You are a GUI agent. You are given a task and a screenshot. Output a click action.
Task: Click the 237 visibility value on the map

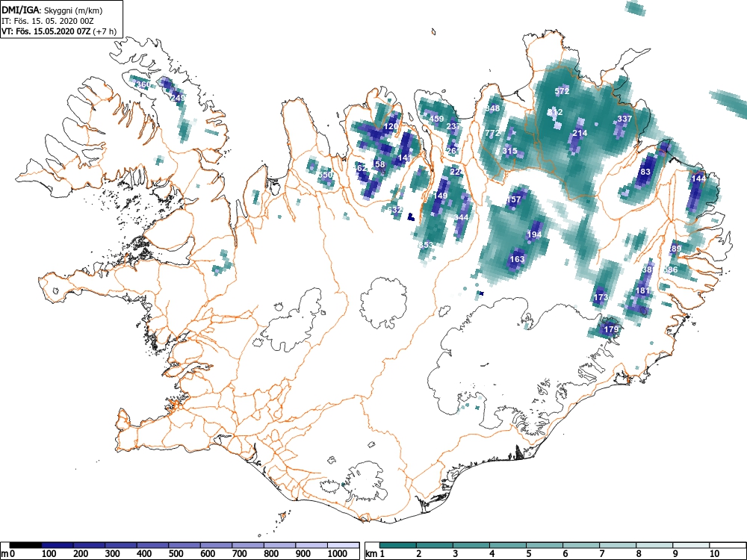pyautogui.click(x=453, y=127)
